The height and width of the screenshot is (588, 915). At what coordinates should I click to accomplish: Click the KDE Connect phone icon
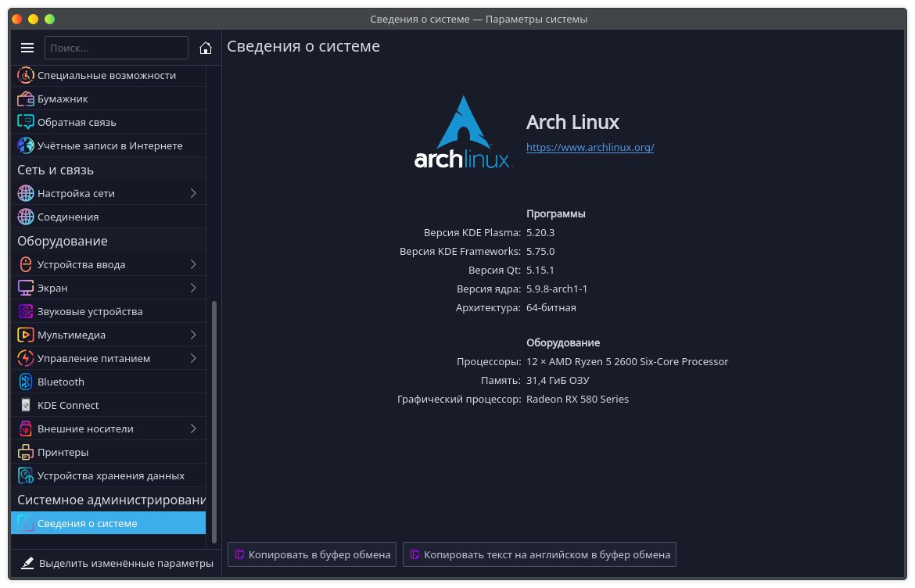[x=25, y=405]
